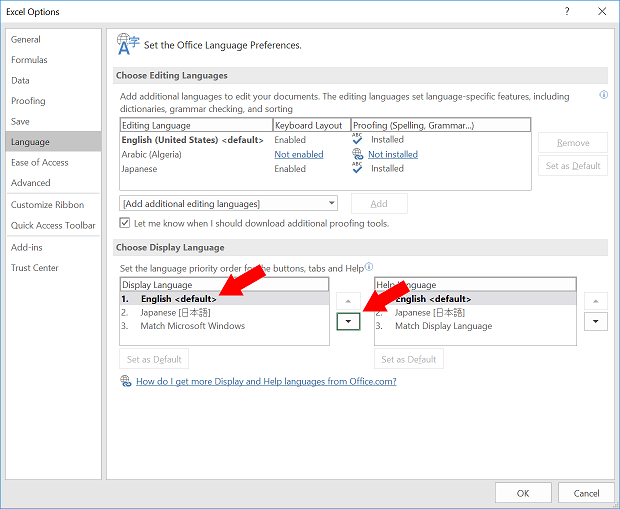Viewport: 620px width, 509px height.
Task: Click the Office Language Preferences icon
Action: tap(128, 44)
